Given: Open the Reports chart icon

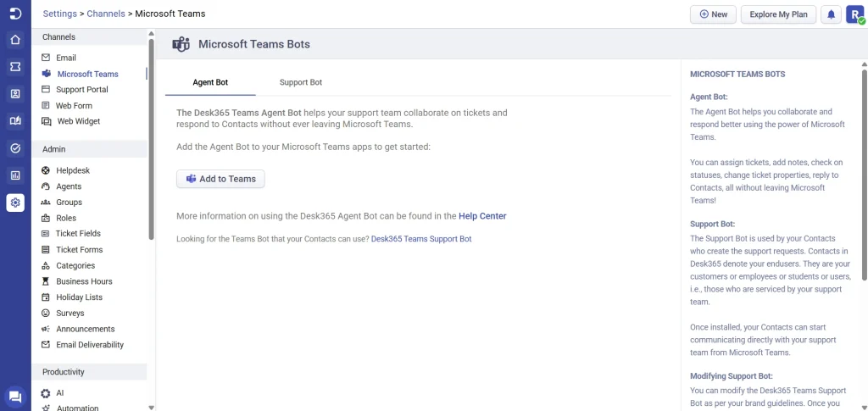Looking at the screenshot, I should [15, 175].
